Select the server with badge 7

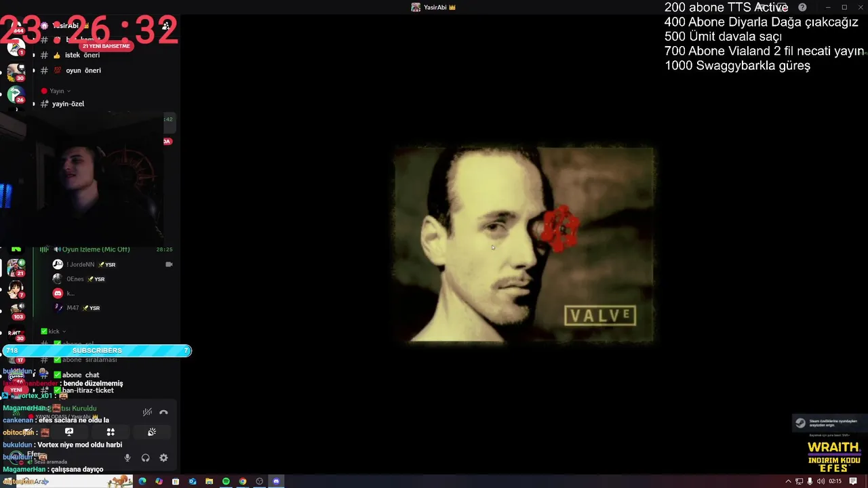16,289
